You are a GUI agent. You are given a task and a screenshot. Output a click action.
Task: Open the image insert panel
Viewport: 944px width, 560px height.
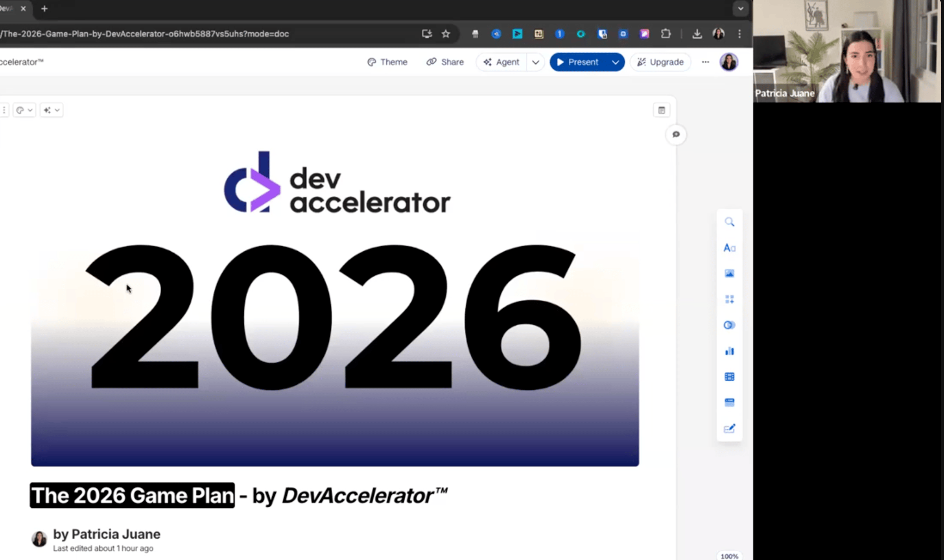coord(729,274)
